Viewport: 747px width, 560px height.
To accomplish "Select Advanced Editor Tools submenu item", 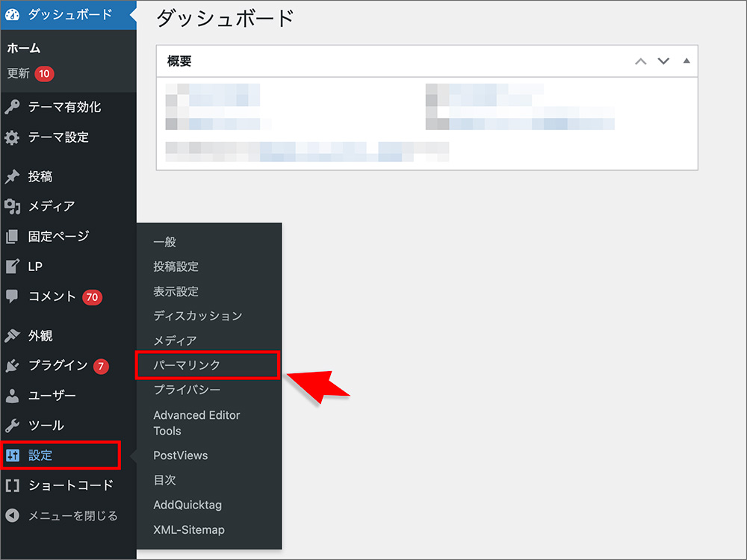I will tap(196, 423).
